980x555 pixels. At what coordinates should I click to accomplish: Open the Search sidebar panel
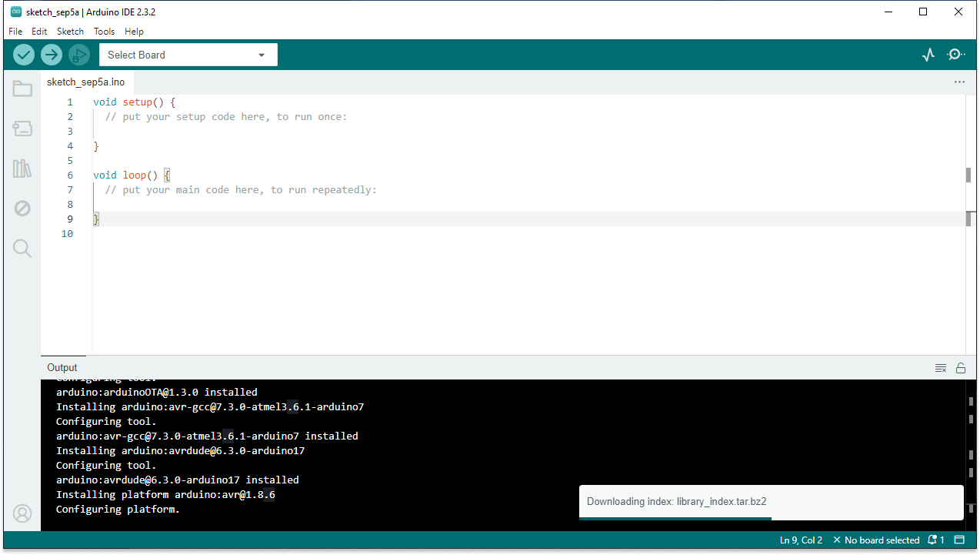pos(22,248)
